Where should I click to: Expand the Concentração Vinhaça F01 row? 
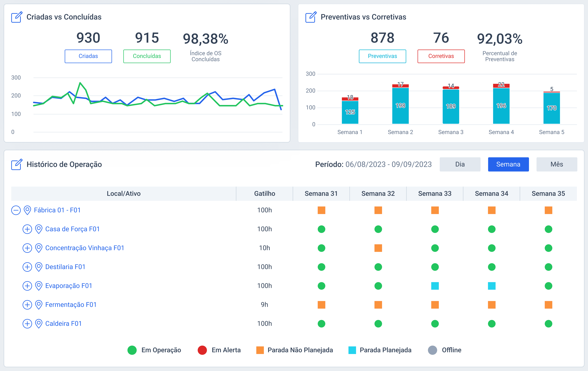[27, 248]
